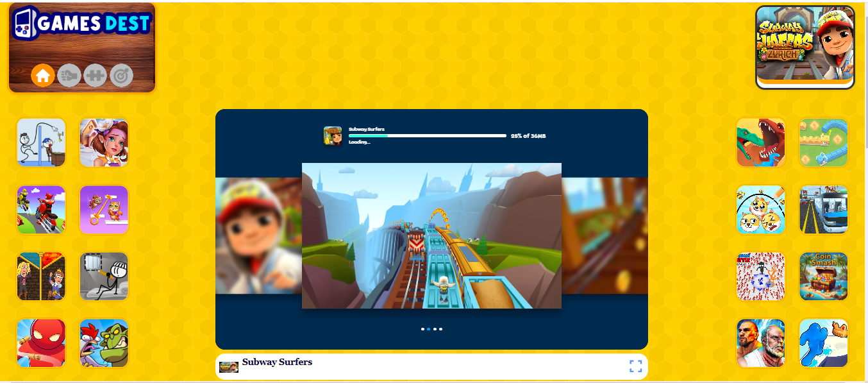Click the orange Home icon
The image size is (868, 383).
click(x=43, y=76)
